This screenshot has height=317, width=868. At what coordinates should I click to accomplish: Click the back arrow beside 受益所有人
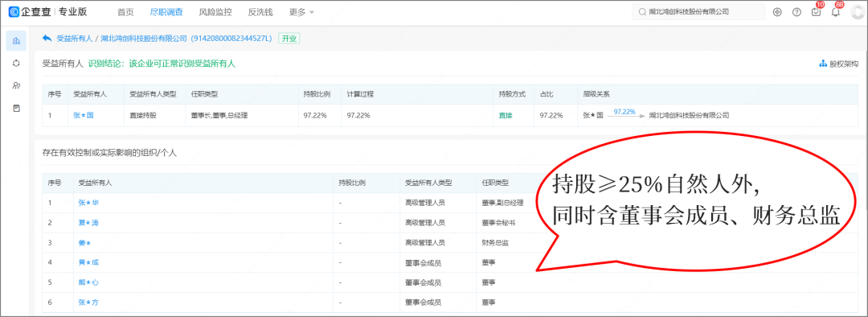pos(47,39)
